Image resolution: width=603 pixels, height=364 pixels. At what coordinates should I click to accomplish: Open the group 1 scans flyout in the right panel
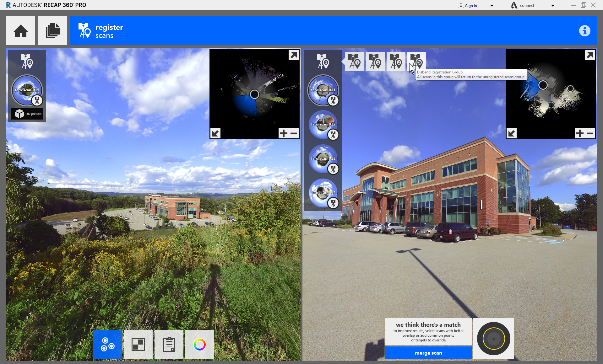point(323,61)
